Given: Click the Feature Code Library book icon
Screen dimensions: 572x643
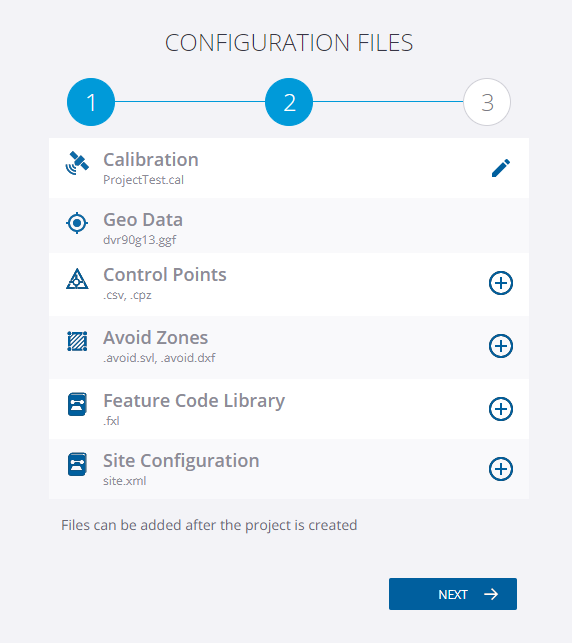Looking at the screenshot, I should tap(77, 404).
